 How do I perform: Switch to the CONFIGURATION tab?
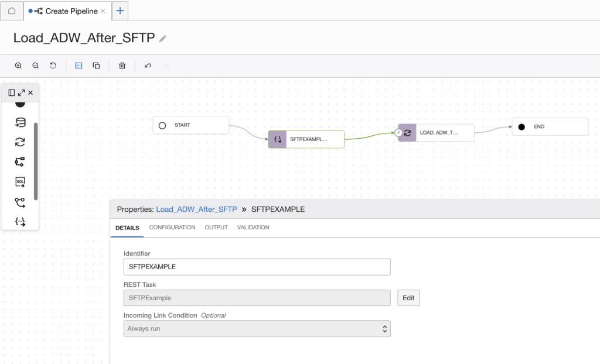(172, 228)
